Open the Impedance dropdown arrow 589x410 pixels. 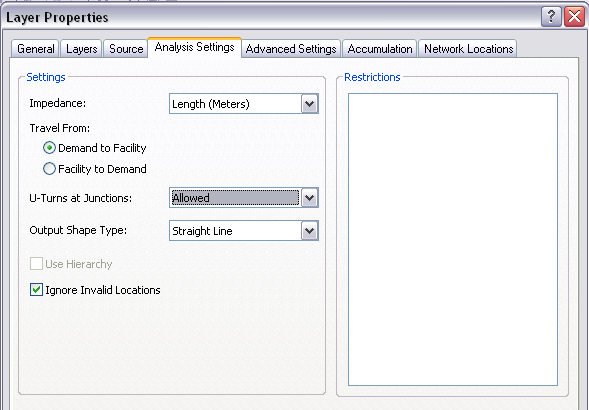[x=310, y=104]
